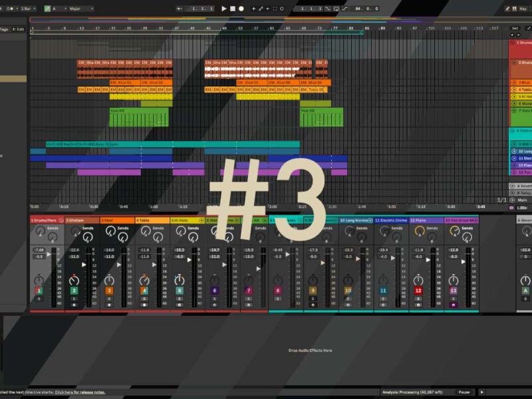This screenshot has height=399, width=532.
Task: Mute track 12 Piano via activator
Action: coord(418,291)
